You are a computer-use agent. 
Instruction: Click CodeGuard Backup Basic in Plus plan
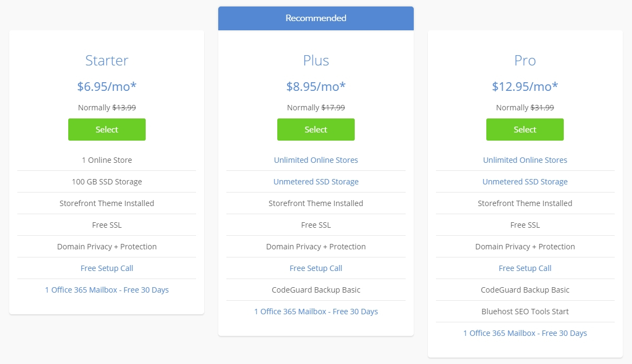[316, 290]
